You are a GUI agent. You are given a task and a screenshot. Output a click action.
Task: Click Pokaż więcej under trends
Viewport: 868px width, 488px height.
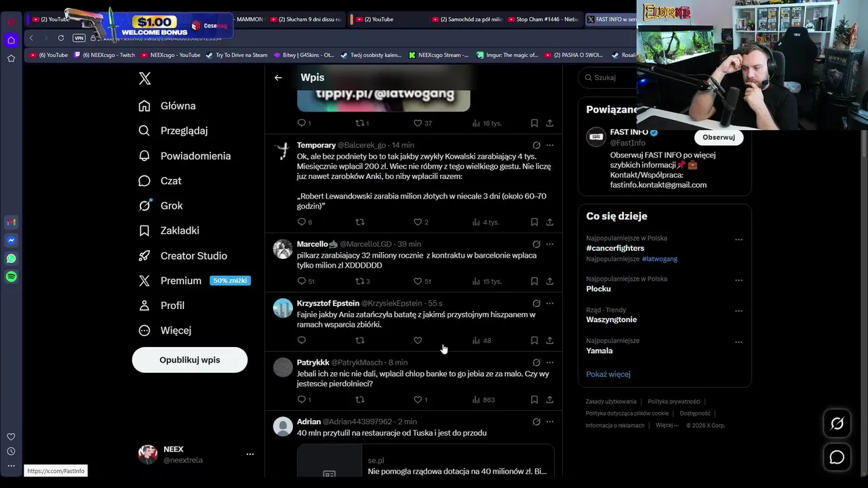point(608,374)
